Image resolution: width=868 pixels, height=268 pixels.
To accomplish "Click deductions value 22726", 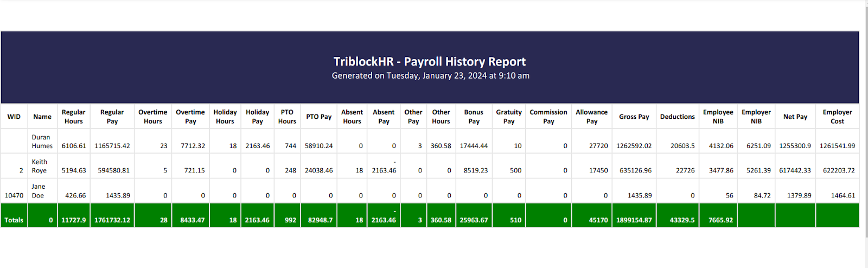I will tap(685, 170).
